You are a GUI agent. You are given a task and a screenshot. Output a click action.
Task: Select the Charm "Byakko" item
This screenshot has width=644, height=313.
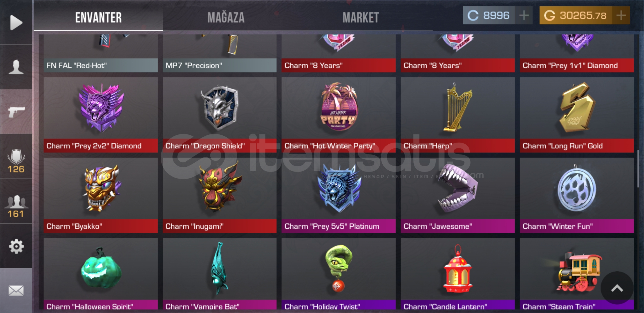(101, 195)
